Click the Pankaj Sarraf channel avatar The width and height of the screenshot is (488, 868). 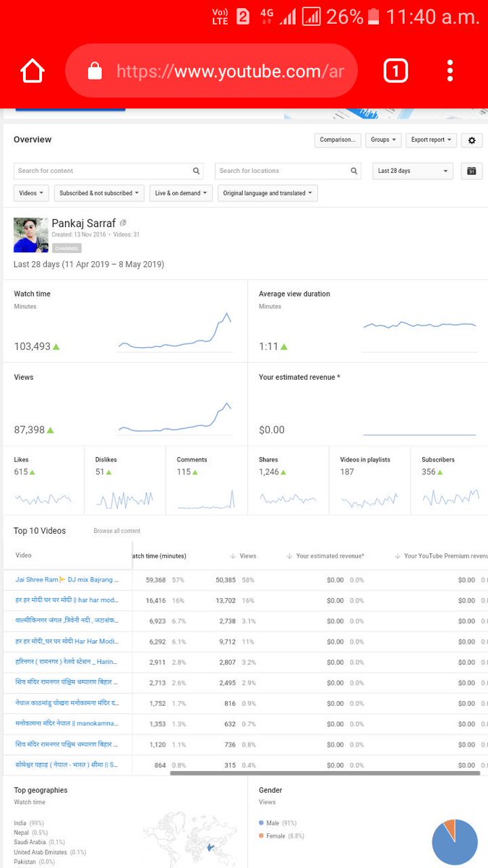pyautogui.click(x=31, y=234)
